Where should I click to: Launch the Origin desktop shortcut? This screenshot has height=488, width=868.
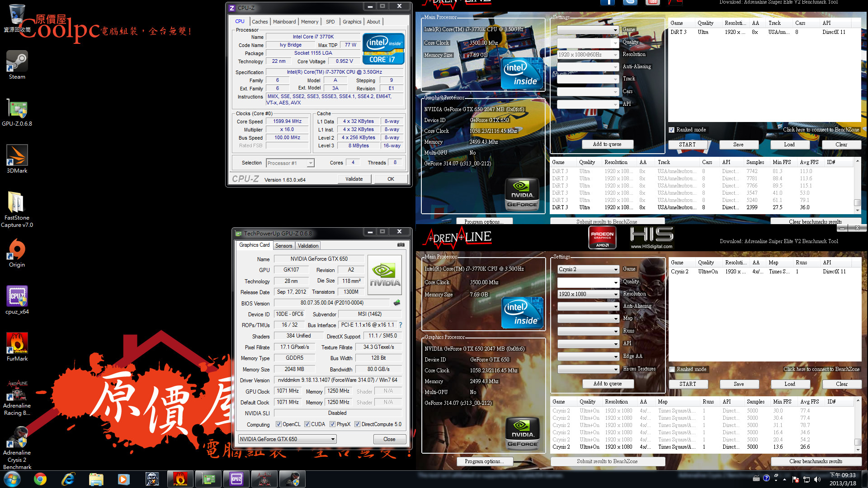coord(17,253)
